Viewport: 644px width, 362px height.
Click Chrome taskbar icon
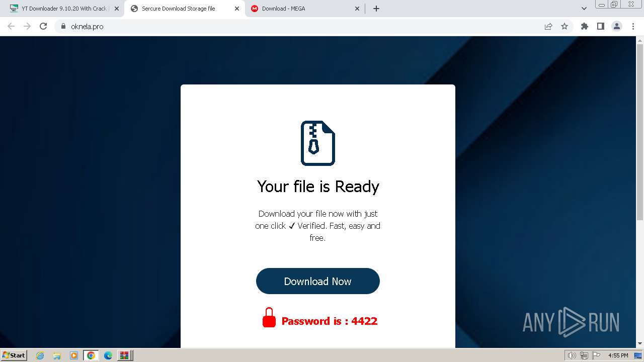click(x=91, y=355)
